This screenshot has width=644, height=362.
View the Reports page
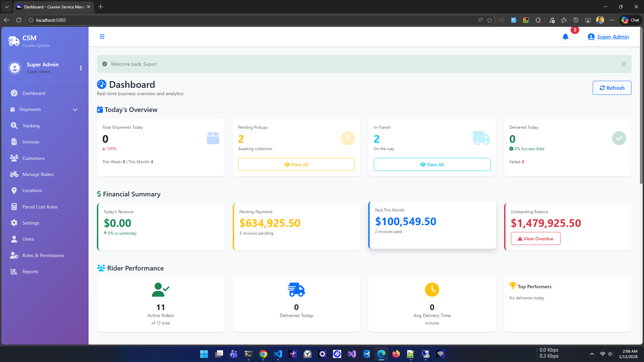tap(30, 271)
